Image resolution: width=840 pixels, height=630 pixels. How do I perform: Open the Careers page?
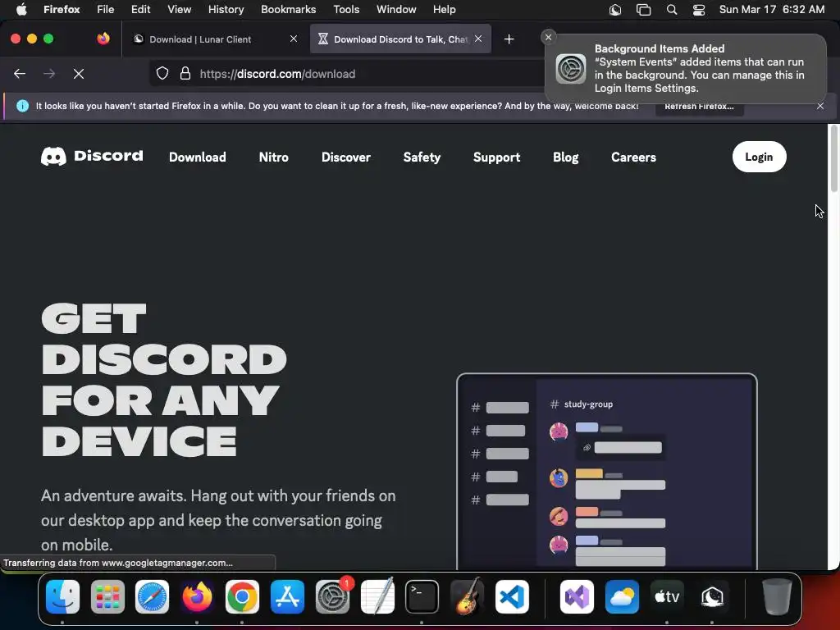pyautogui.click(x=634, y=157)
